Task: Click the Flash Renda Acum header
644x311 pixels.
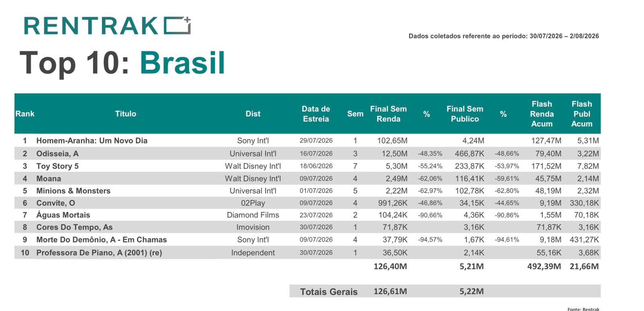Action: click(x=542, y=114)
